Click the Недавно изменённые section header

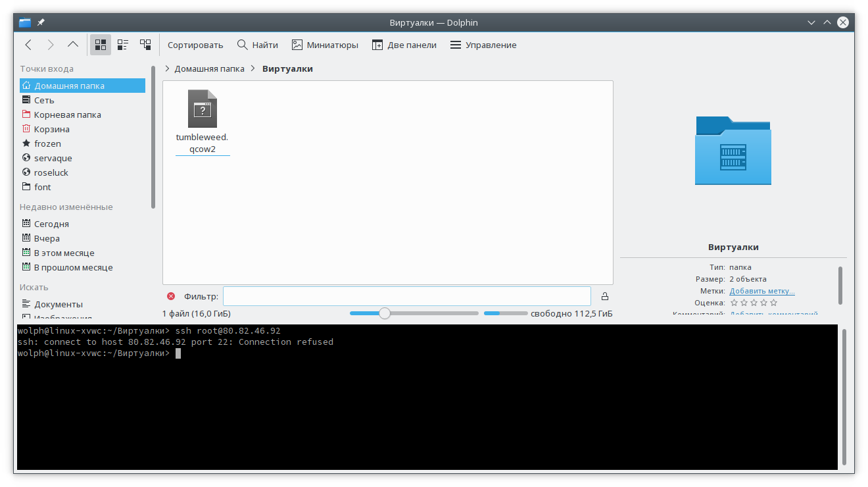[x=66, y=207]
